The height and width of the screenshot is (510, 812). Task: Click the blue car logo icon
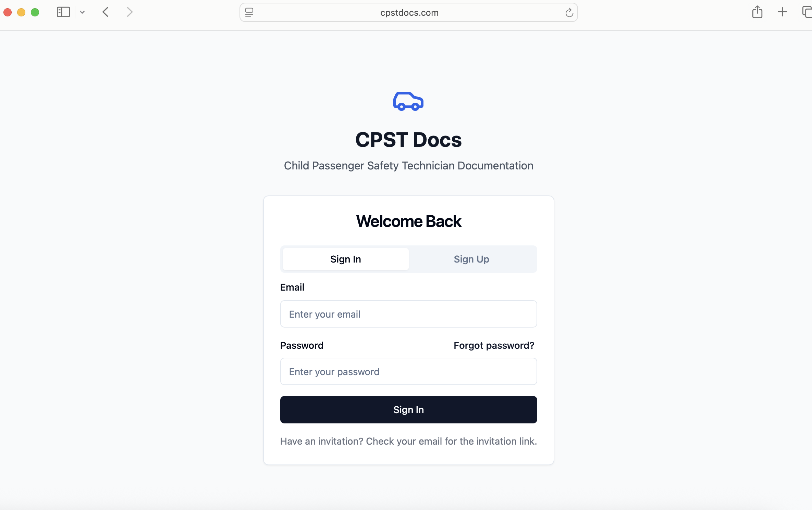(x=408, y=101)
